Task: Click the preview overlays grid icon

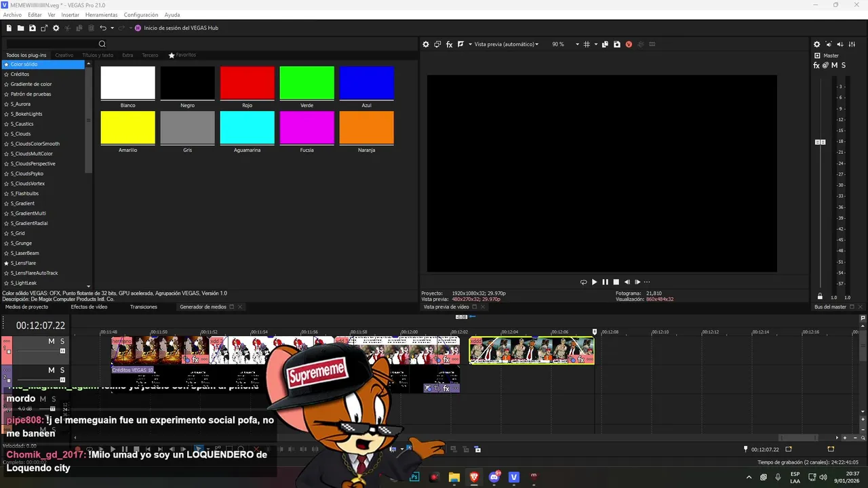Action: (587, 44)
